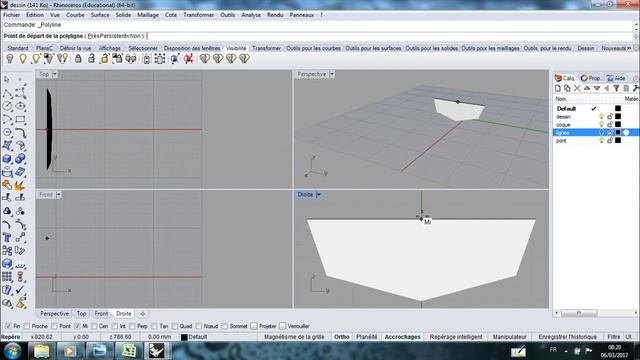The image size is (640, 360).
Task: Click the color swatch of Default layer
Action: 618,109
